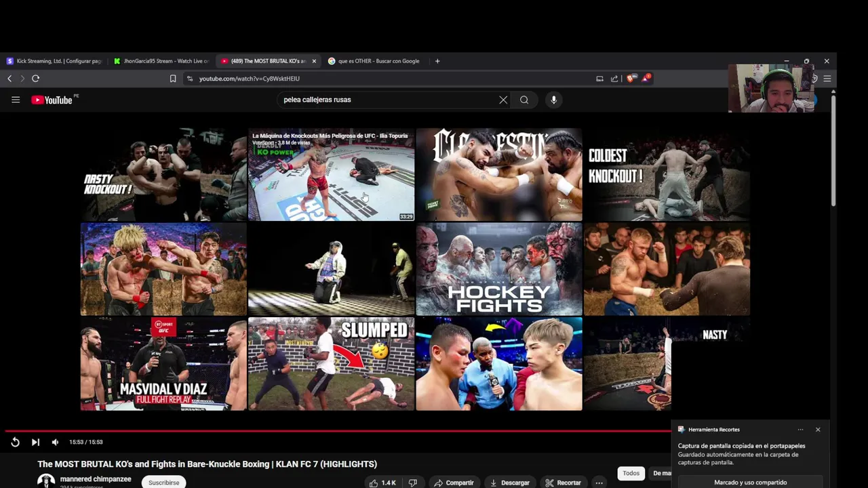The width and height of the screenshot is (868, 488).
Task: Open MASVIDAL V DIAZ full fight thumbnail
Action: click(x=163, y=364)
